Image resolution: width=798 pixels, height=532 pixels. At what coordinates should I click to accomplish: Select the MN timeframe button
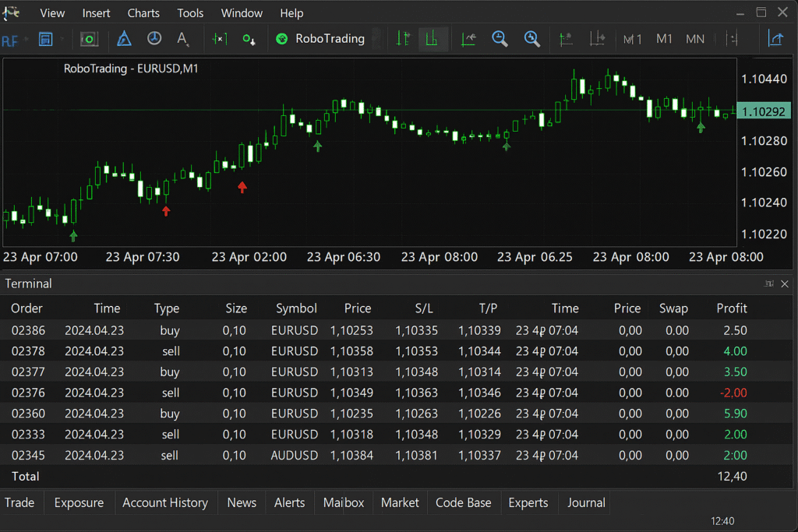(x=695, y=39)
